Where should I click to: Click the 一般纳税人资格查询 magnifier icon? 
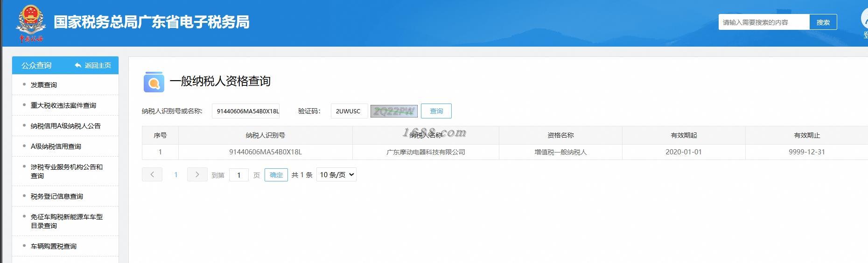154,82
